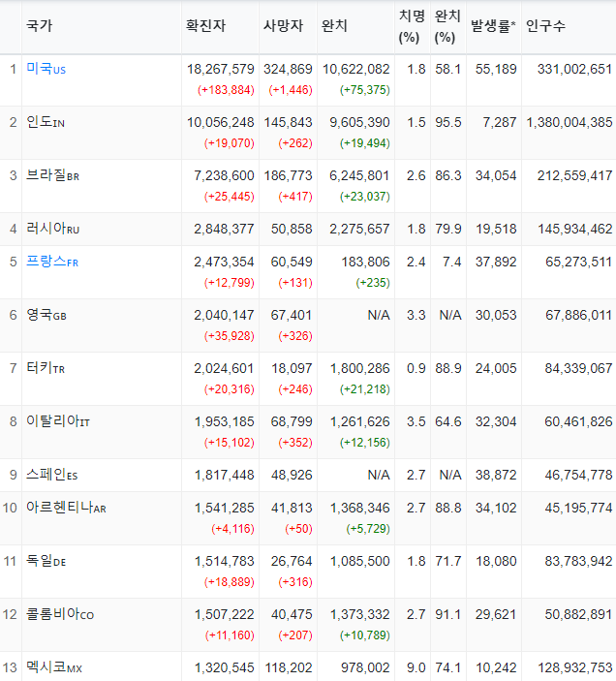Click Spain confirmed cases 1,817,448
Image resolution: width=616 pixels, height=681 pixels.
[x=224, y=475]
